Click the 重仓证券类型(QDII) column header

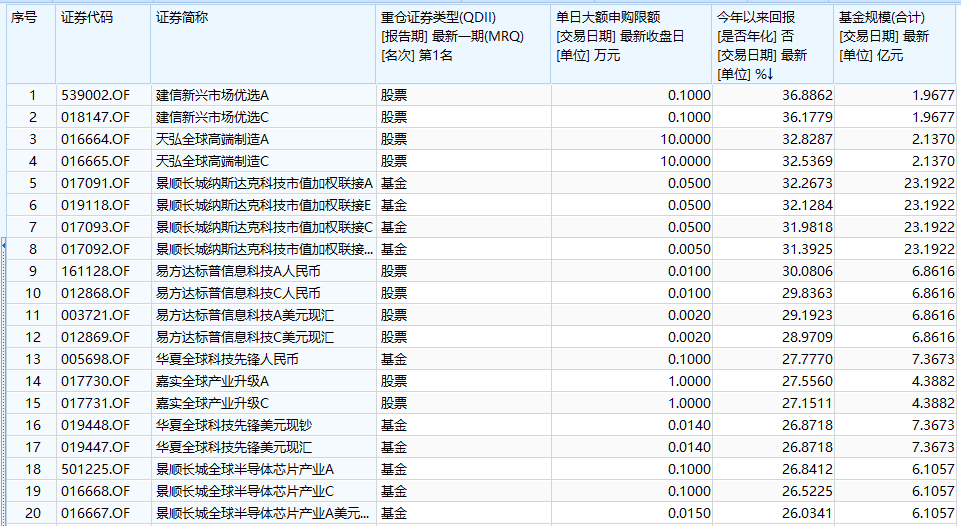(x=438, y=18)
